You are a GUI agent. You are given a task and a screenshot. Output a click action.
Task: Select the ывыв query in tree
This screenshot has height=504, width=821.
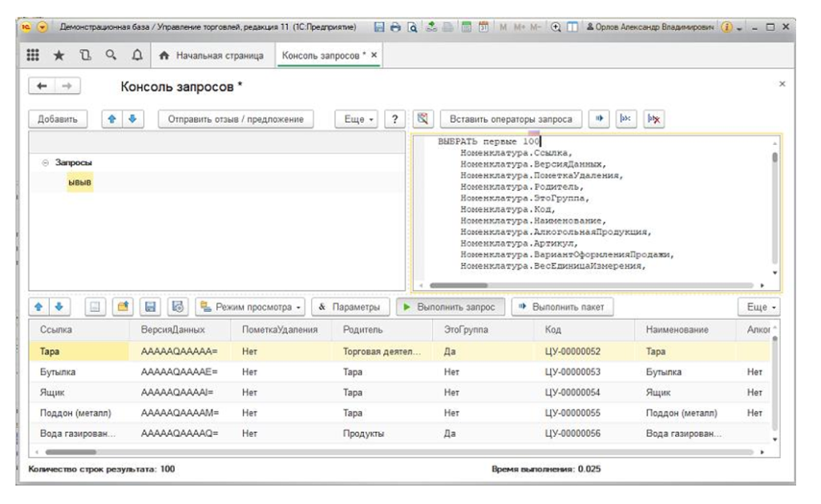click(80, 183)
